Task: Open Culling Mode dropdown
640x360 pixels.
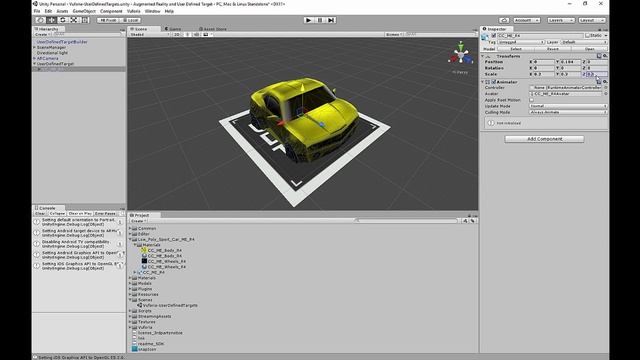Action: point(568,112)
